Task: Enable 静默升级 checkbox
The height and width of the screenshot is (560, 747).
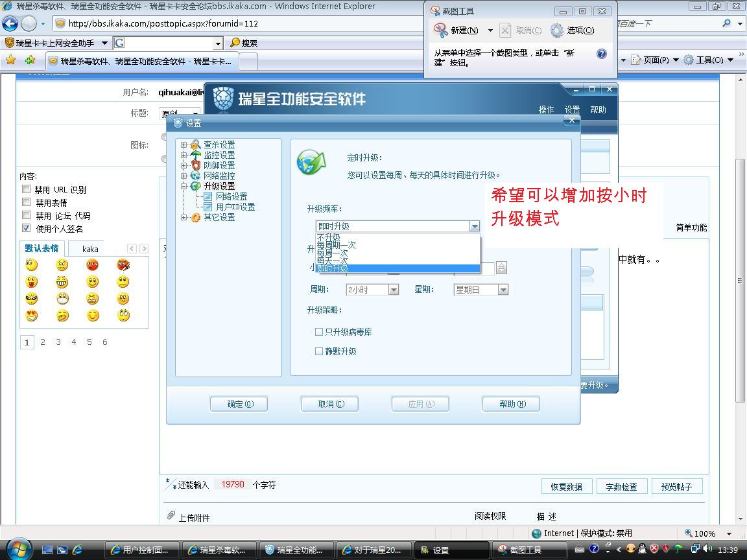Action: pos(319,351)
